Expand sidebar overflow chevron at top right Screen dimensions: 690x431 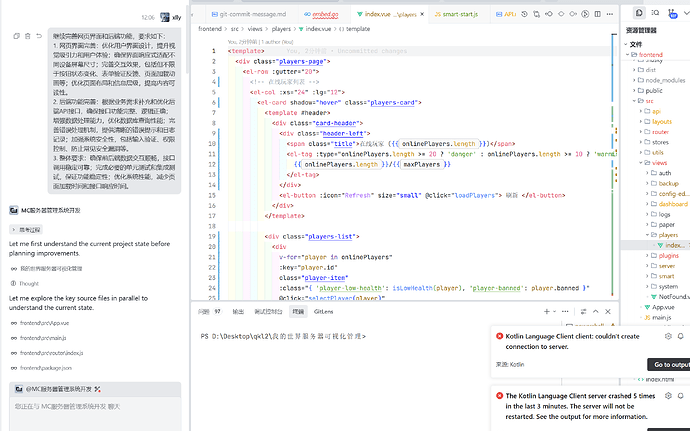pyautogui.click(x=686, y=13)
